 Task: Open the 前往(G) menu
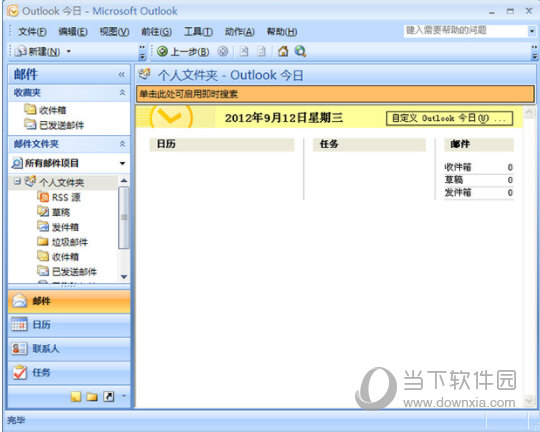pyautogui.click(x=156, y=32)
